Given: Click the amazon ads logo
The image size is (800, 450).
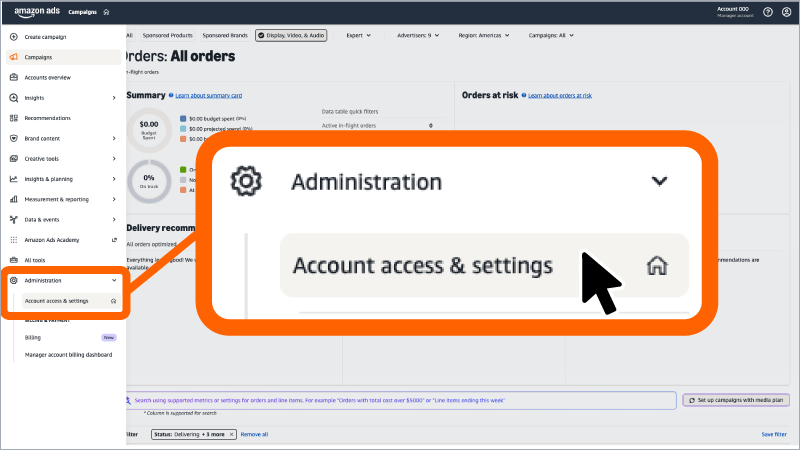Looking at the screenshot, I should pyautogui.click(x=37, y=12).
